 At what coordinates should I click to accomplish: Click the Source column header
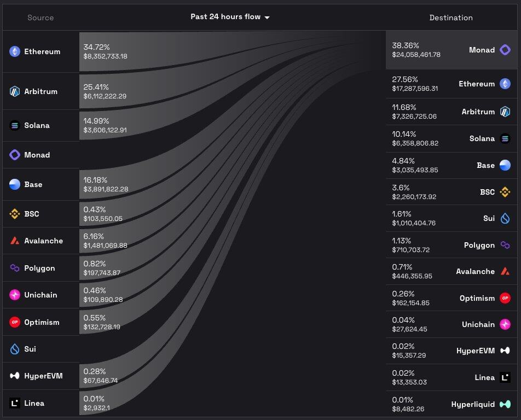[x=40, y=17]
